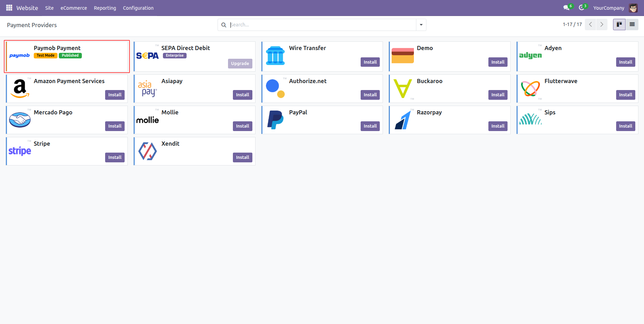Viewport: 644px width, 324px height.
Task: Switch to list view
Action: (x=632, y=24)
